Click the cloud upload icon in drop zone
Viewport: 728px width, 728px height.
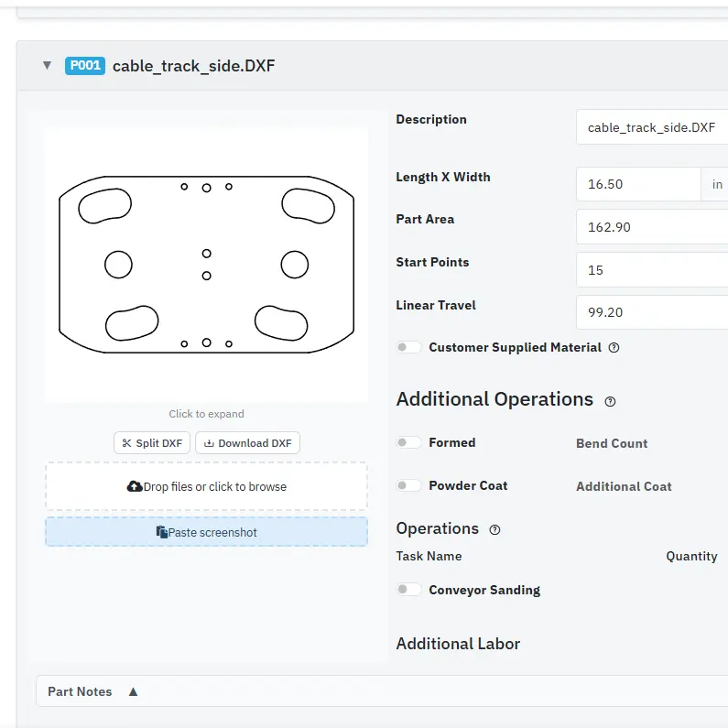(134, 487)
